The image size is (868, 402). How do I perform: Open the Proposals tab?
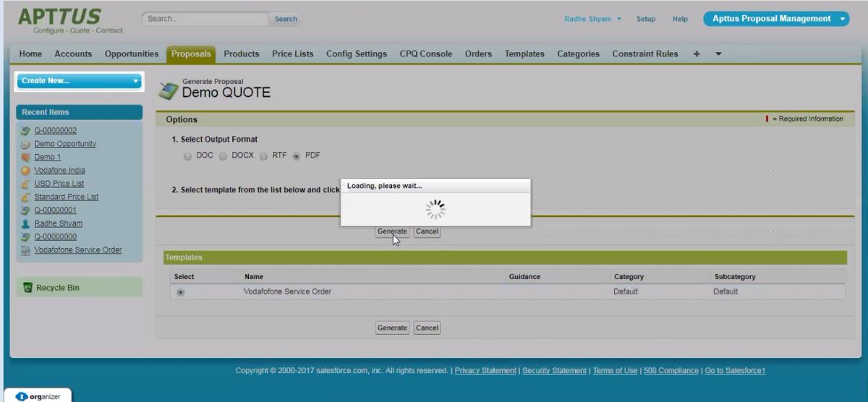point(191,54)
